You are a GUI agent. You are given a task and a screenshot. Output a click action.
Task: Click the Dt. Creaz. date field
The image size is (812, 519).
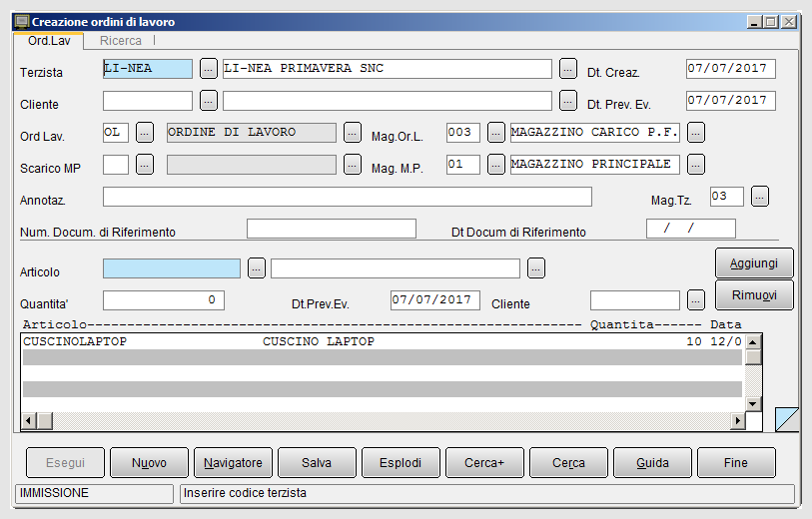[731, 69]
